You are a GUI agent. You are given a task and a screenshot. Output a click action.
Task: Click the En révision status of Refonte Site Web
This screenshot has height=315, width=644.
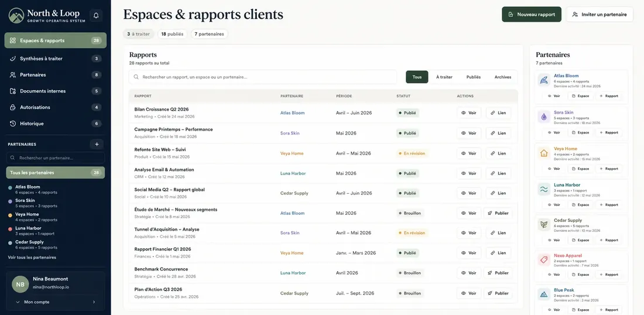[x=412, y=153]
